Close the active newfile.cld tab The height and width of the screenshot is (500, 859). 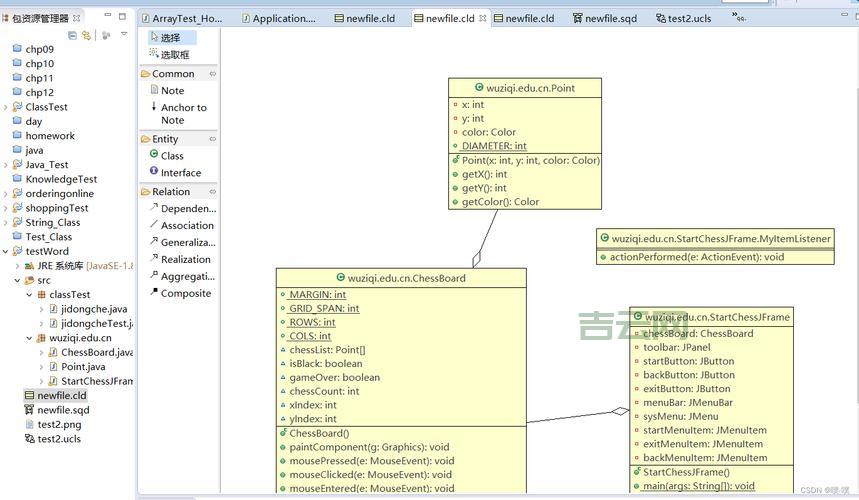click(x=483, y=18)
